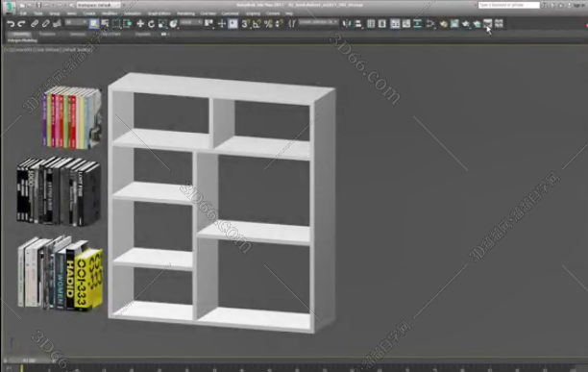Image resolution: width=588 pixels, height=372 pixels.
Task: Switch to the Populate ribbon tab
Action: [x=143, y=35]
